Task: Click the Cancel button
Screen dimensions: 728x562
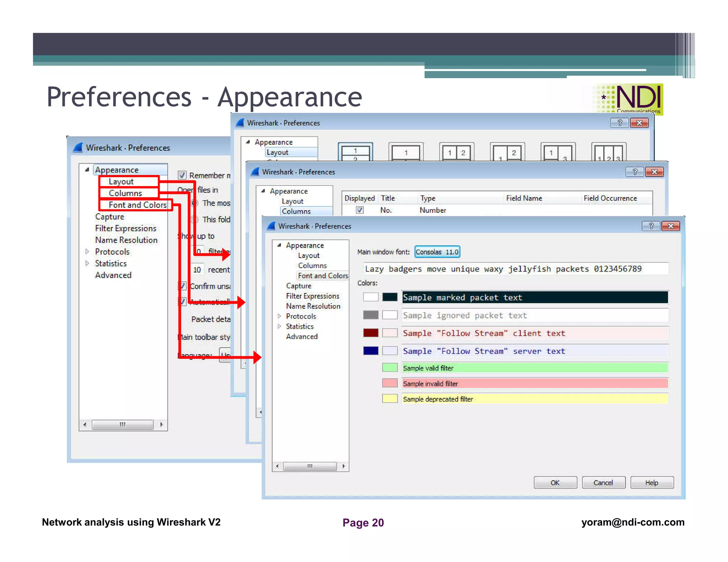Action: (603, 482)
